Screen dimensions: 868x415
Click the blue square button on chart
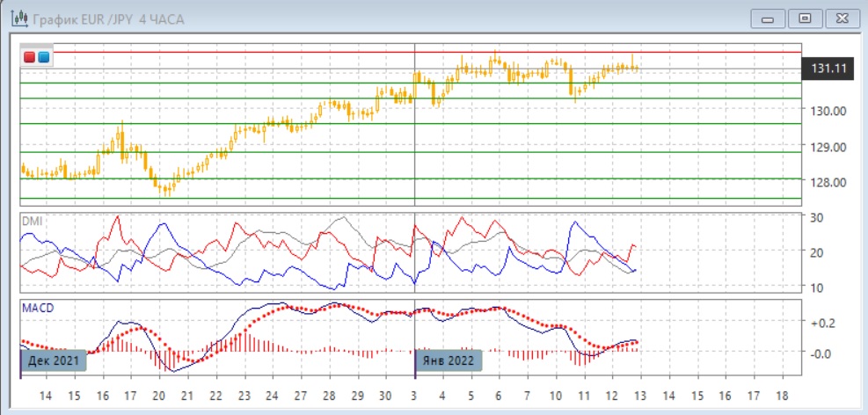coord(44,57)
